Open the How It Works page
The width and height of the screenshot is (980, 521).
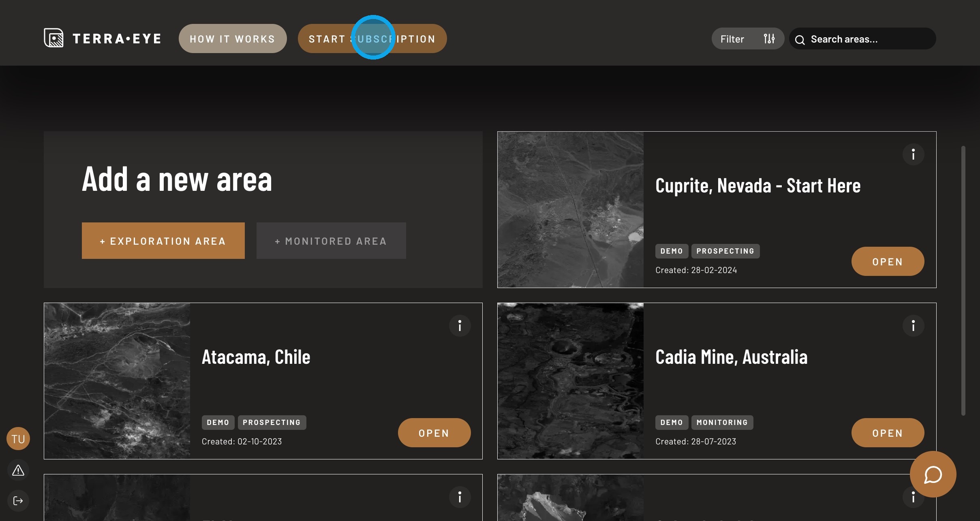(x=233, y=39)
